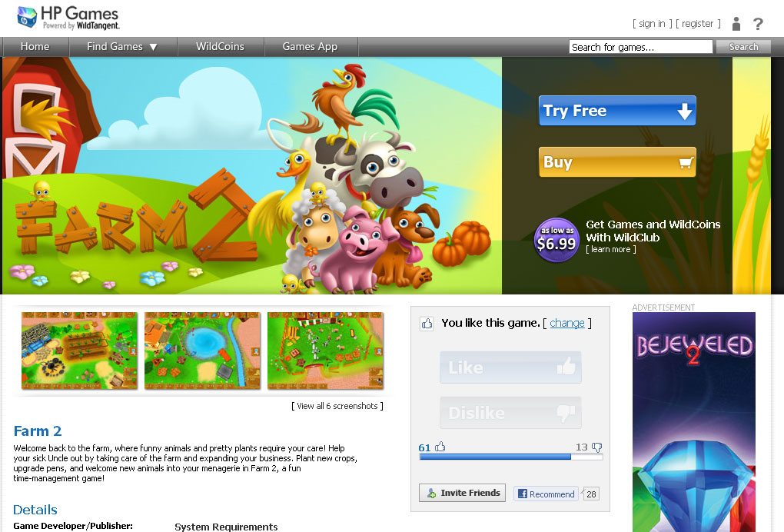The image size is (784, 532).
Task: Open the WildClub learn more link
Action: pos(611,250)
